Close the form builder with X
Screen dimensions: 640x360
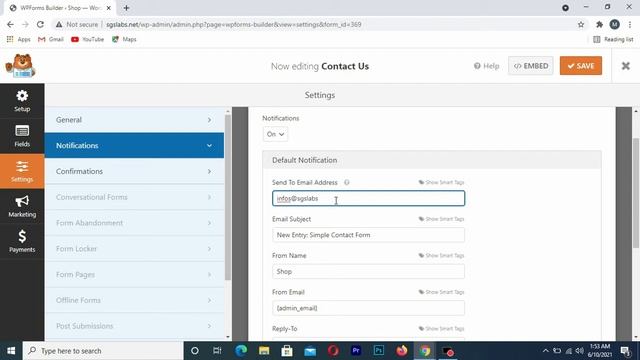(x=625, y=66)
